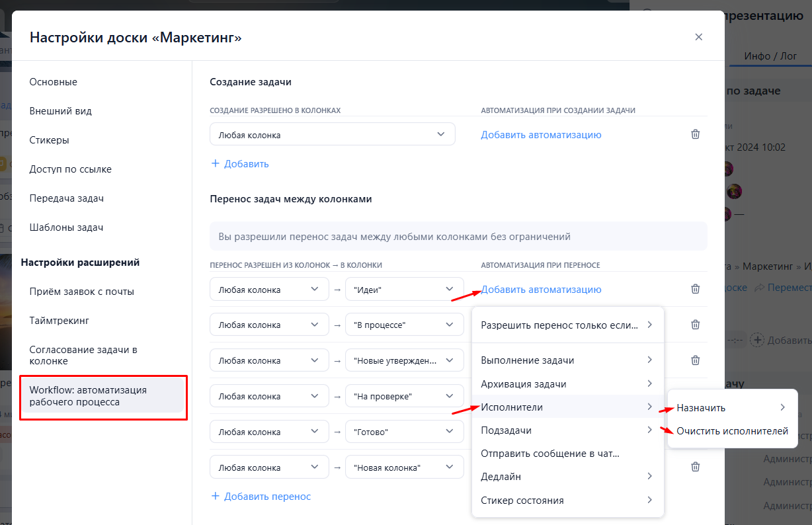Open "Таймтрекинг" settings in the sidebar

tap(60, 321)
